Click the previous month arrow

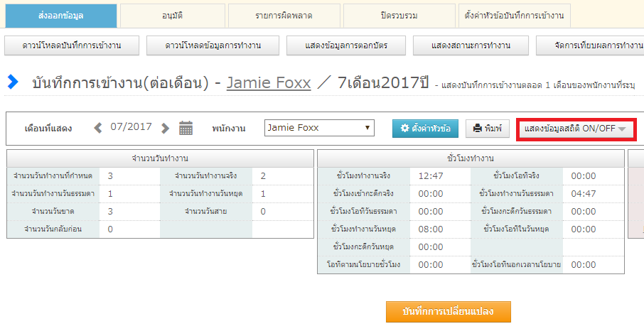98,128
